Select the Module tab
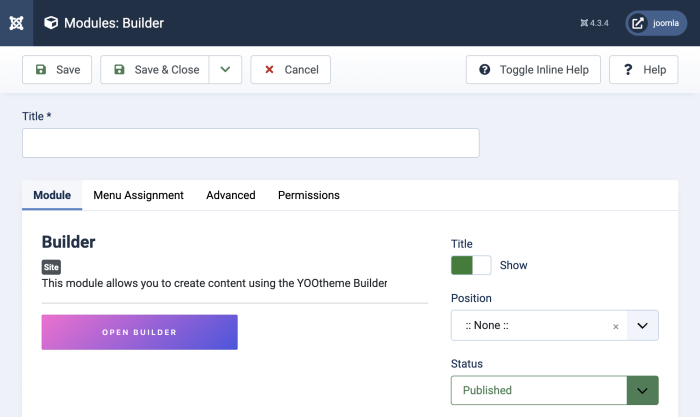The width and height of the screenshot is (700, 417). [x=52, y=195]
